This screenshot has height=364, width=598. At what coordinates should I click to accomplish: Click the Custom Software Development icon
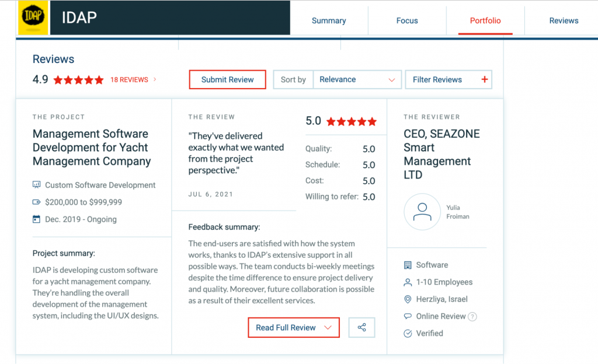click(36, 185)
